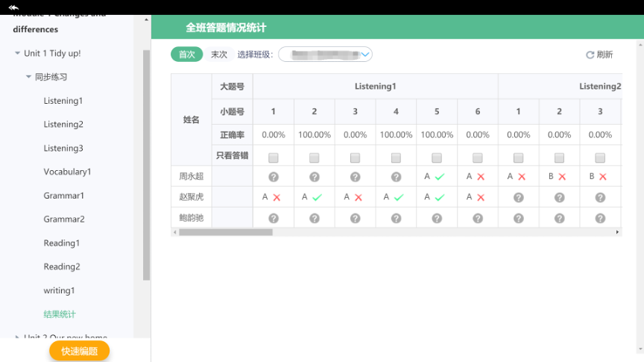Open question mark for 周永超 Listening1 question 2

pyautogui.click(x=315, y=177)
